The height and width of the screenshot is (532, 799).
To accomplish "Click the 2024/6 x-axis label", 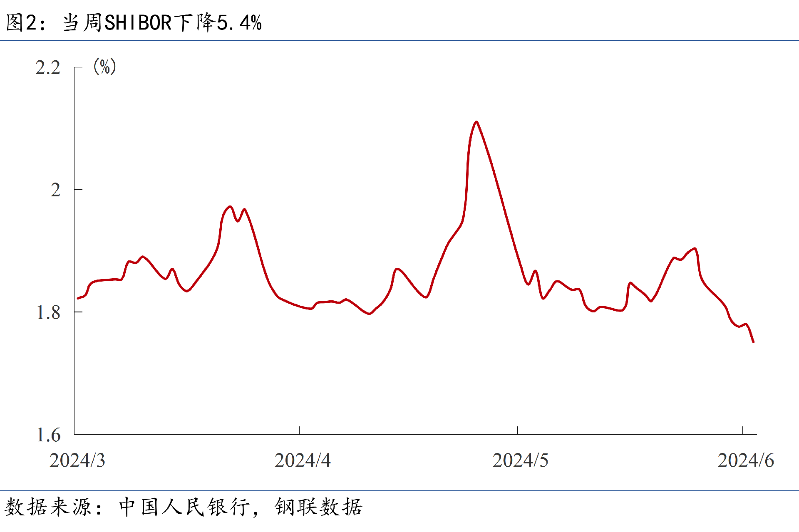I will point(746,460).
